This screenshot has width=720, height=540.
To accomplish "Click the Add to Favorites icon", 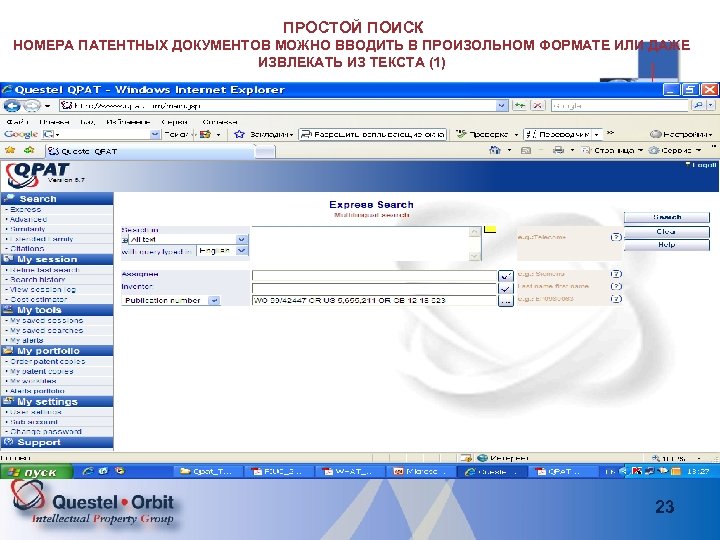I will point(29,150).
